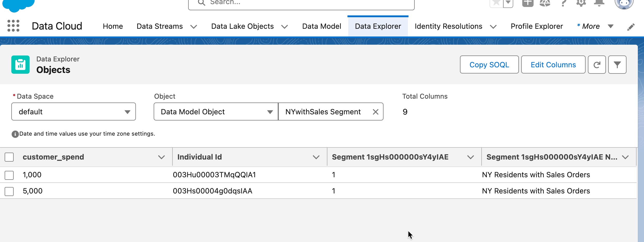
Task: Open the filter funnel icon
Action: point(617,65)
